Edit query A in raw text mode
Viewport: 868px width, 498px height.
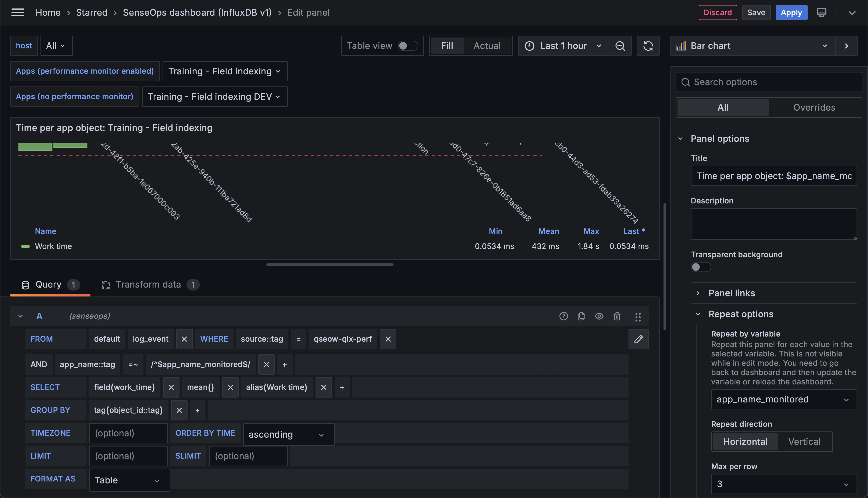(x=638, y=339)
